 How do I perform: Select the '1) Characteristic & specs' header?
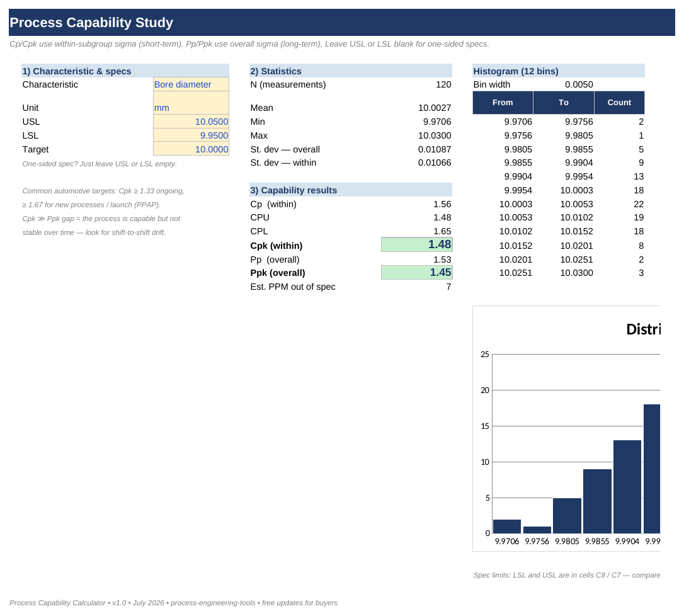pyautogui.click(x=125, y=71)
